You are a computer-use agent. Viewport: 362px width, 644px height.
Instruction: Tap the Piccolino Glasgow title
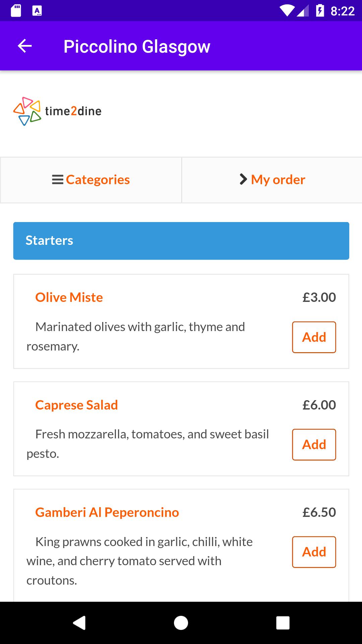click(137, 47)
